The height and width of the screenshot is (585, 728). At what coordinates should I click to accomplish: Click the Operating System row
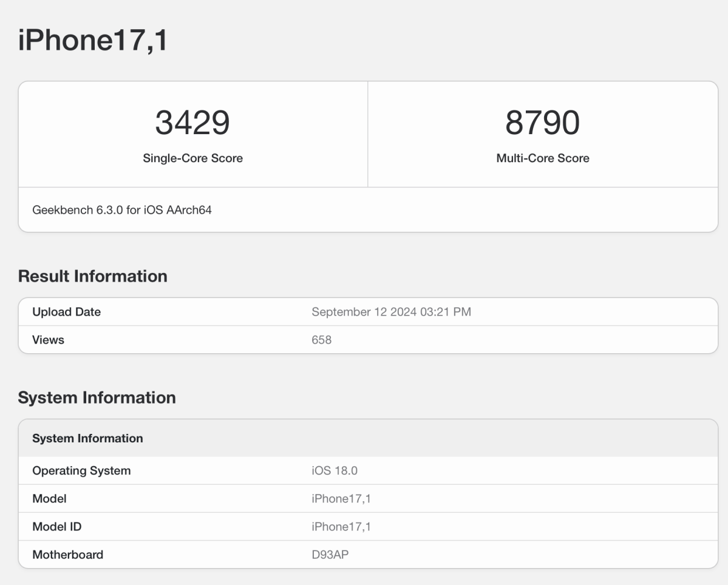point(81,470)
